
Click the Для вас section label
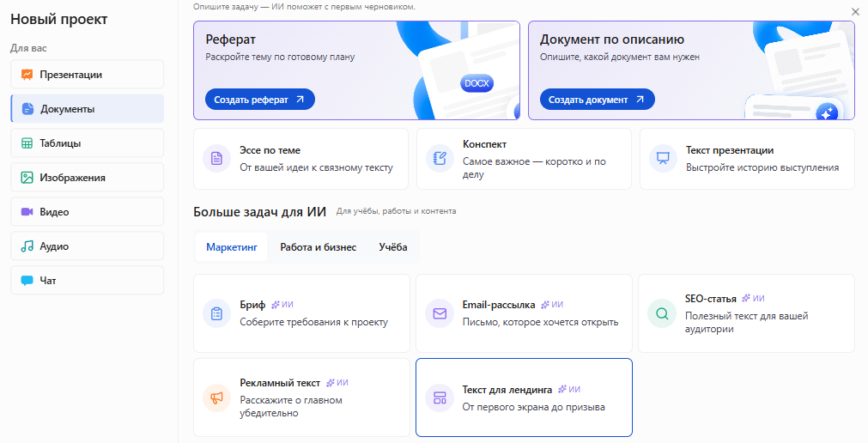28,48
